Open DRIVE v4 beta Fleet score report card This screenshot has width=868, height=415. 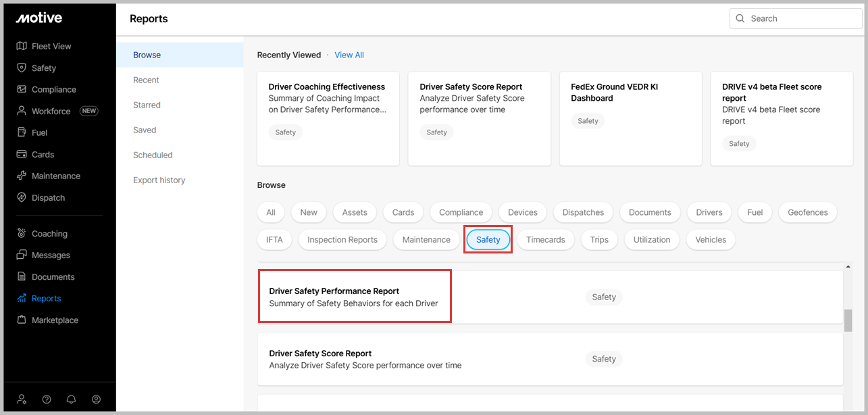point(782,119)
